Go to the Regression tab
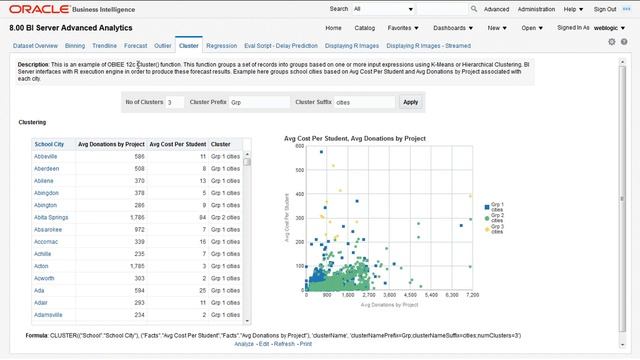The height and width of the screenshot is (360, 640). [222, 46]
